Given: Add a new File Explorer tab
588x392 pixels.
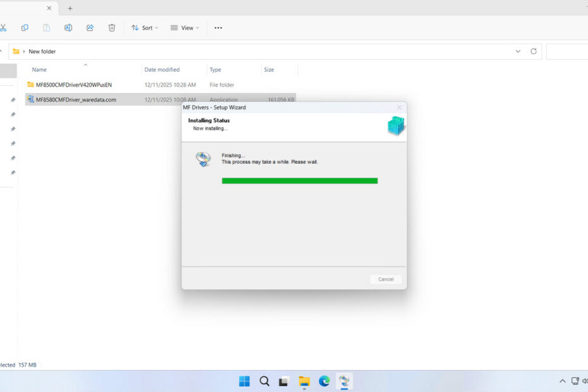Looking at the screenshot, I should point(70,8).
